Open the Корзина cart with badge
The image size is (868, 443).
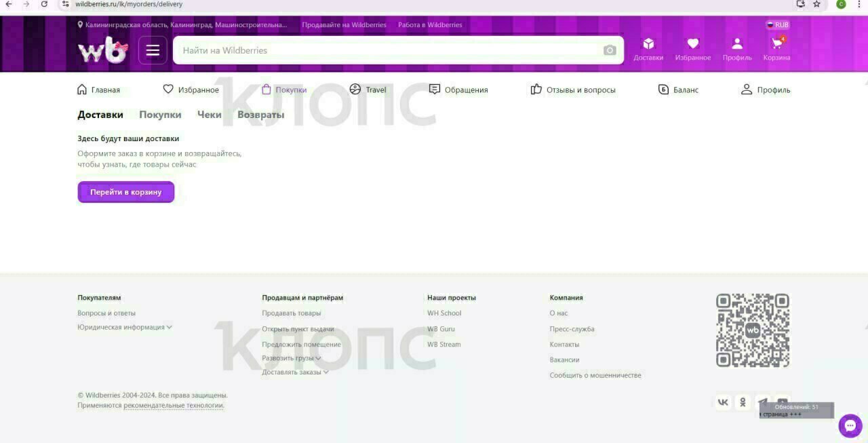tap(777, 50)
